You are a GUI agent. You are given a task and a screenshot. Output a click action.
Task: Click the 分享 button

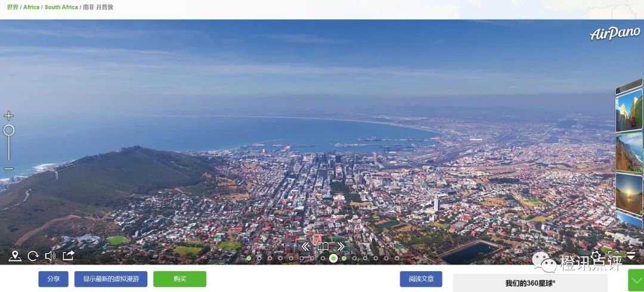pyautogui.click(x=54, y=279)
